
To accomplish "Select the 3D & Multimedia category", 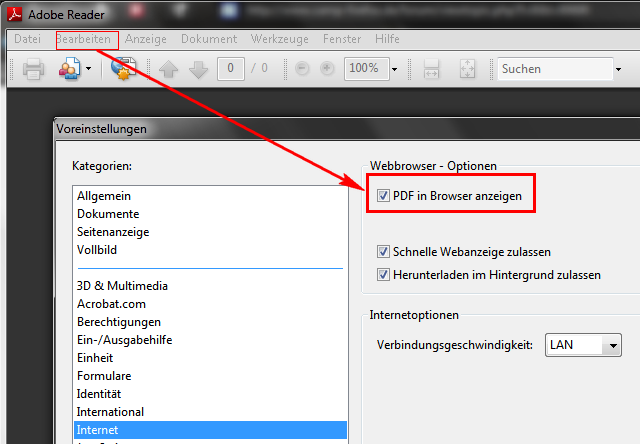I will click(x=210, y=286).
